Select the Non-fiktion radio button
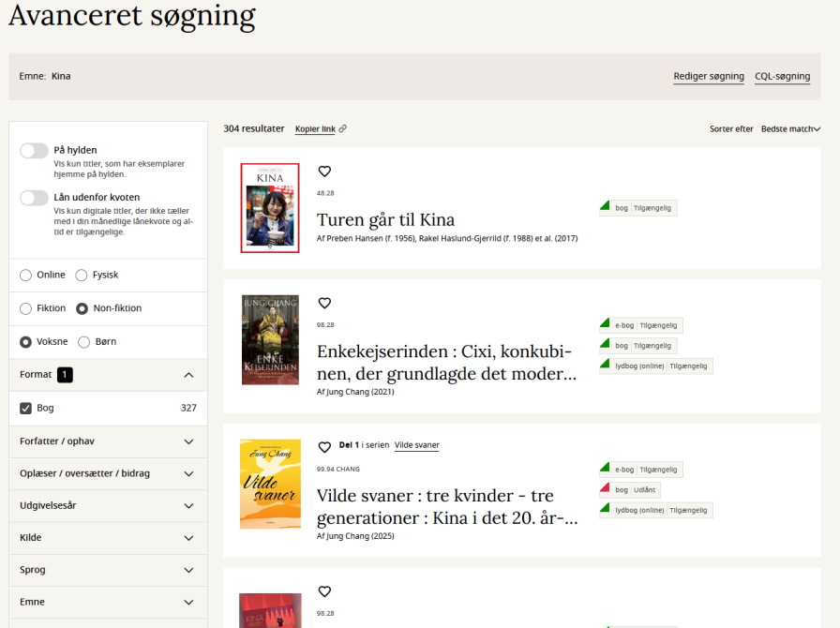 pyautogui.click(x=82, y=308)
